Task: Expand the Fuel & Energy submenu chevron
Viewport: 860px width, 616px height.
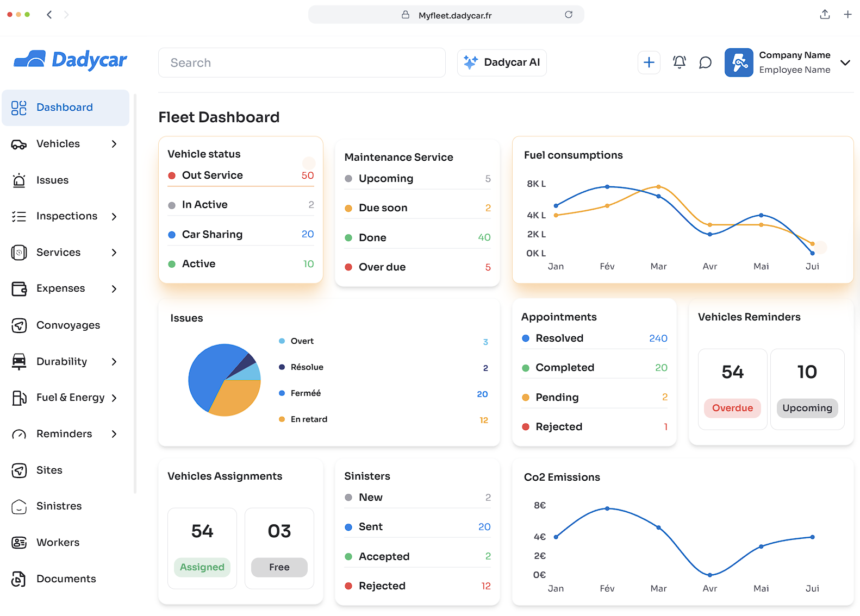Action: 114,398
